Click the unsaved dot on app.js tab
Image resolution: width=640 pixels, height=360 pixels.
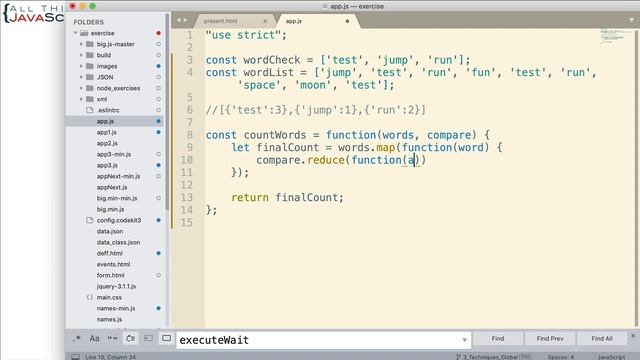(x=347, y=21)
